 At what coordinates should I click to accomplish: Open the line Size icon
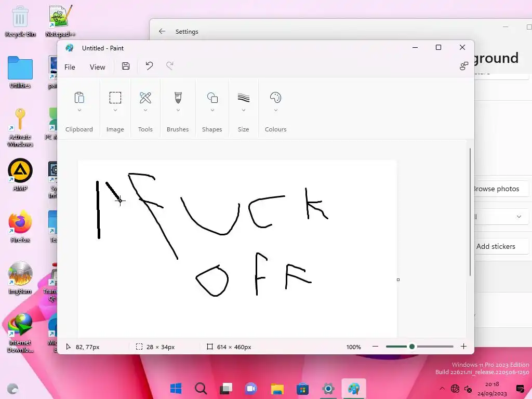coord(243,98)
